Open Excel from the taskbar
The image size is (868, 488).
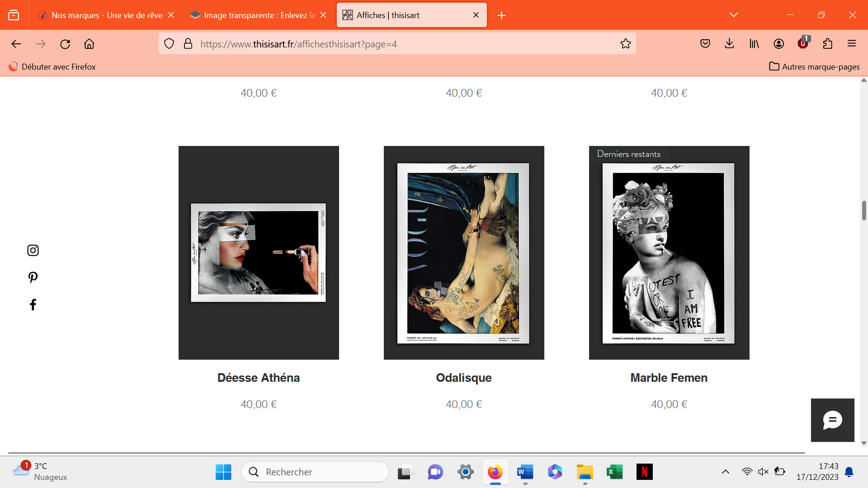[615, 472]
